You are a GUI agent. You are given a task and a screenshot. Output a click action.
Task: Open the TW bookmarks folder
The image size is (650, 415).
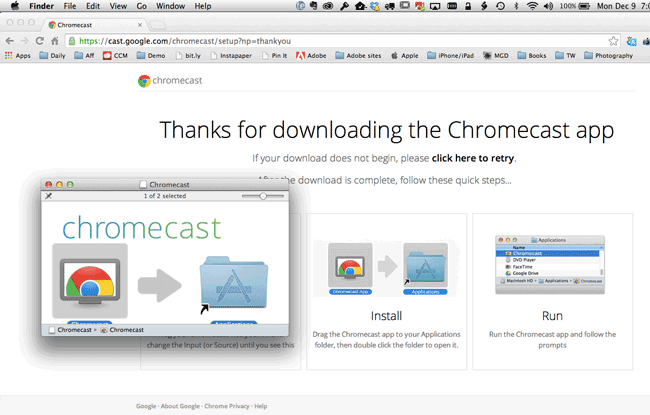(x=565, y=55)
